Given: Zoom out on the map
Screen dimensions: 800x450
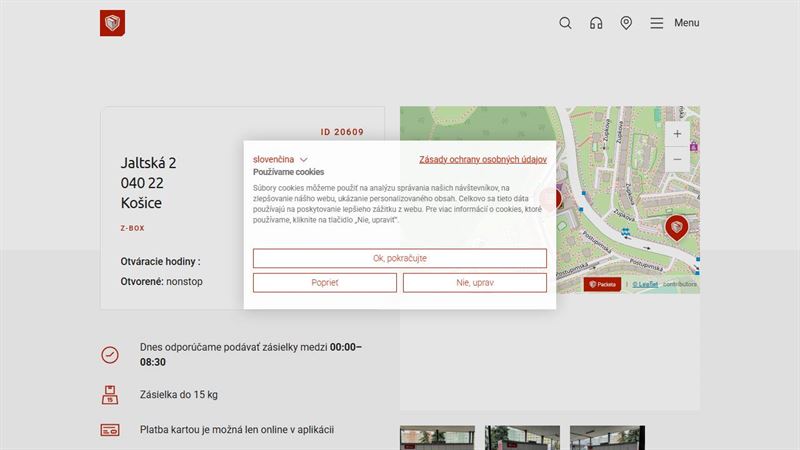Looking at the screenshot, I should [x=677, y=159].
